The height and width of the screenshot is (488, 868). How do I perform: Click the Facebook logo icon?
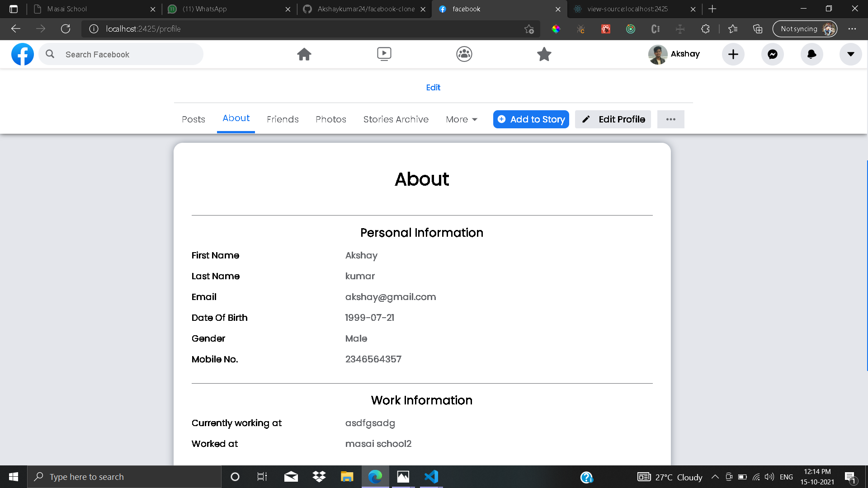23,54
